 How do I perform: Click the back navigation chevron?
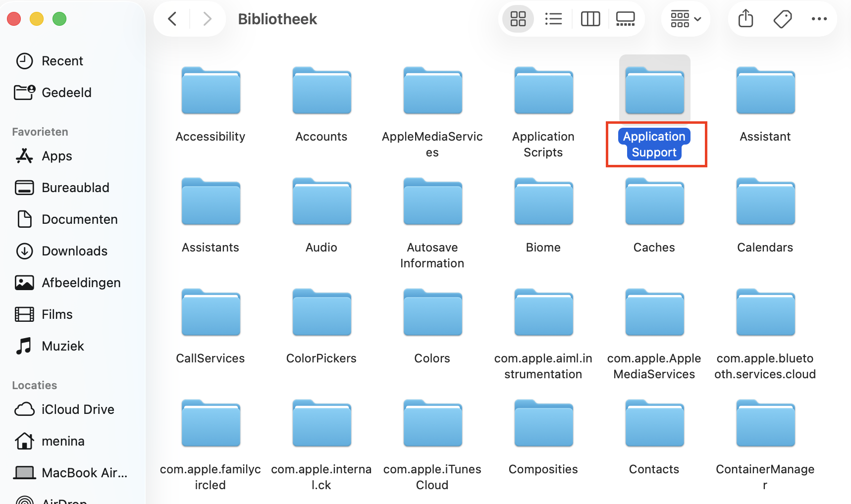click(172, 19)
